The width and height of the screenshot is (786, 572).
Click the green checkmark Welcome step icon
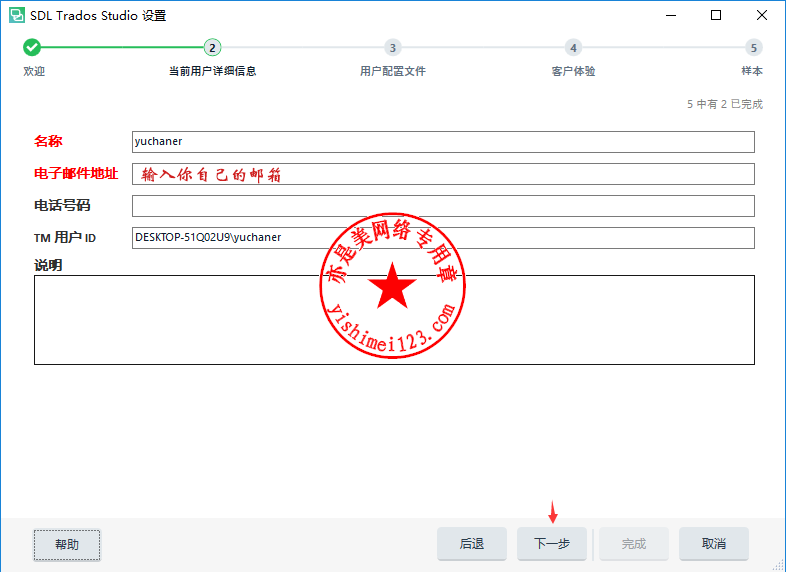tap(32, 48)
